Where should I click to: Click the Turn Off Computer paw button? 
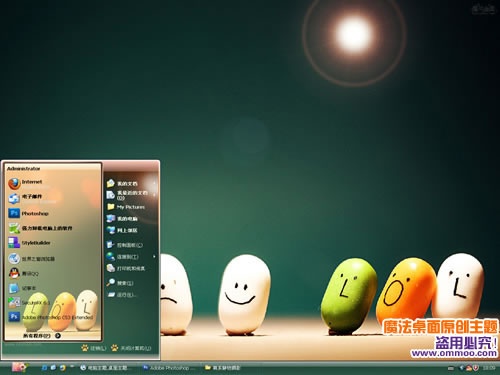(x=131, y=348)
